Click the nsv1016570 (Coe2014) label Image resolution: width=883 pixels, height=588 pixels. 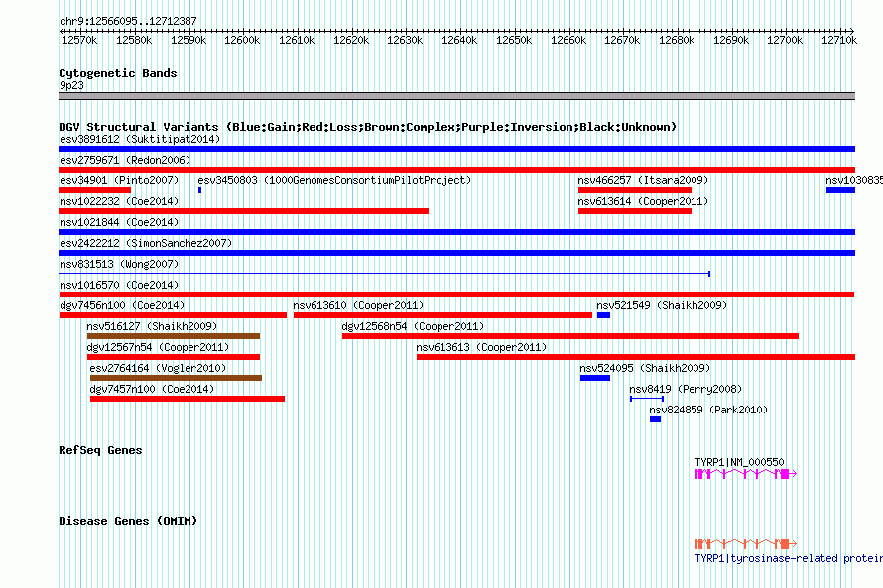tap(119, 285)
